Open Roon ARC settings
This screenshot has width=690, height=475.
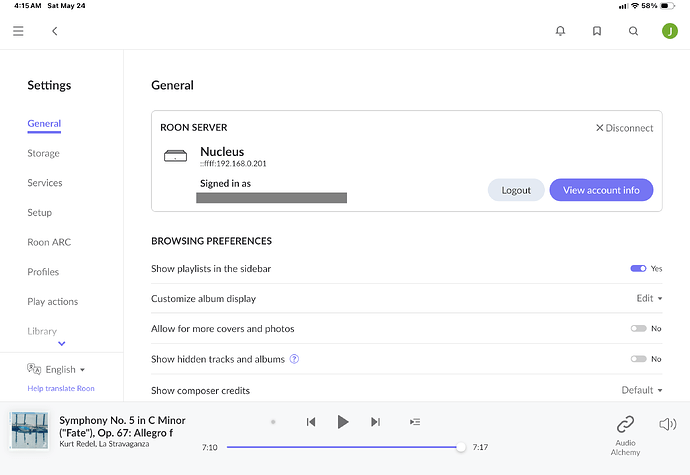(x=49, y=242)
